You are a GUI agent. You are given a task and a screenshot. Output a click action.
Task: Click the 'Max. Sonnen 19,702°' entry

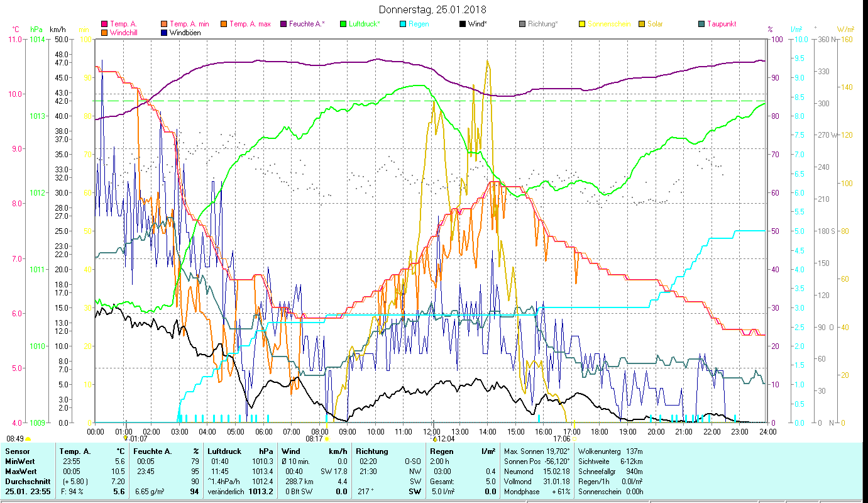tap(537, 451)
